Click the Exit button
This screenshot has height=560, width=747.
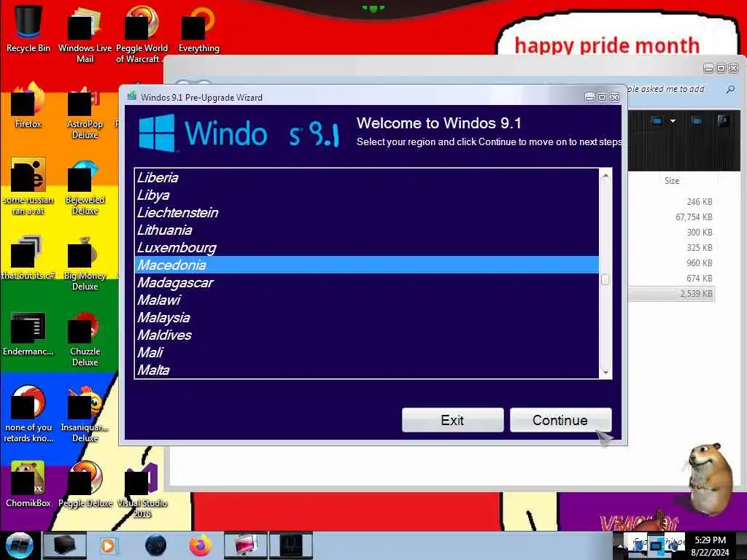(x=452, y=420)
